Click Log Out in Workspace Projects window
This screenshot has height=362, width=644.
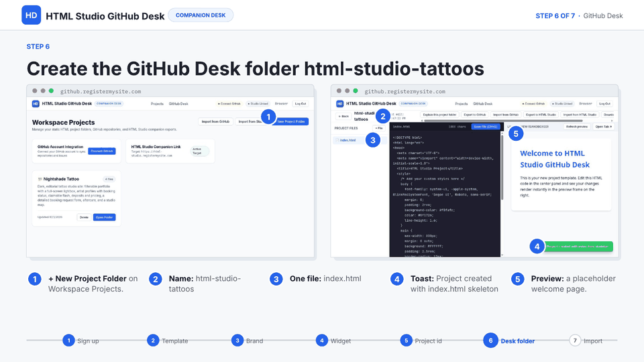tap(301, 104)
